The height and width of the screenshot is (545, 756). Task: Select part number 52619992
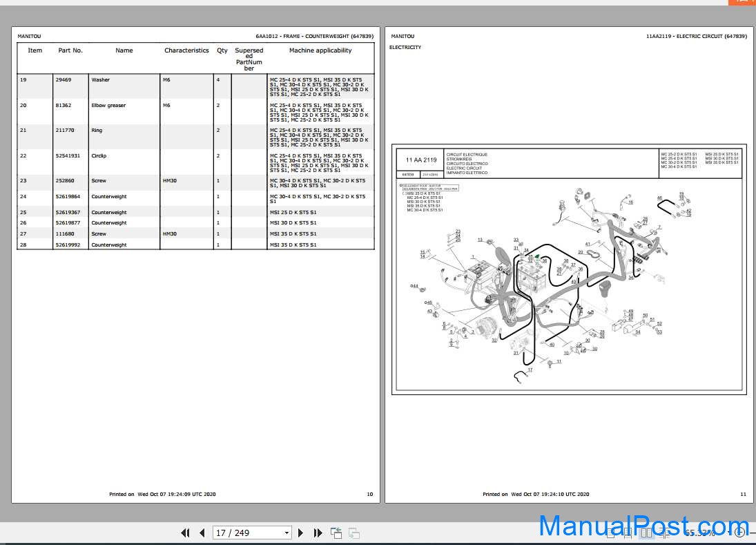coord(68,245)
